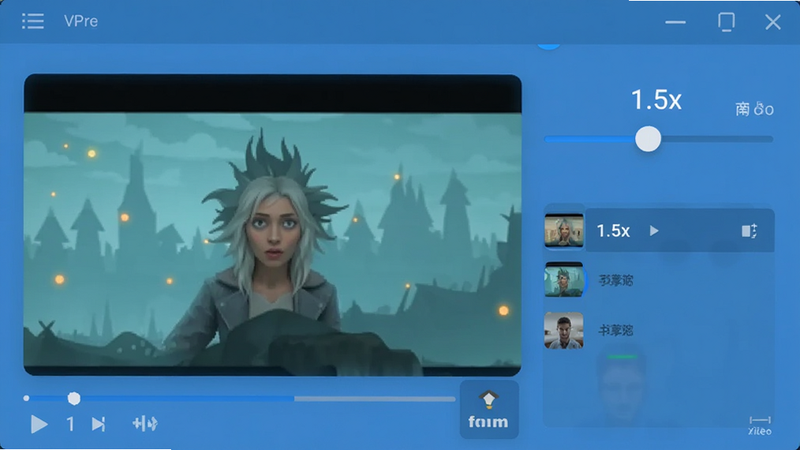This screenshot has width=800, height=450.
Task: Select the first playlist thumbnail with silver-haired girl
Action: click(x=564, y=231)
